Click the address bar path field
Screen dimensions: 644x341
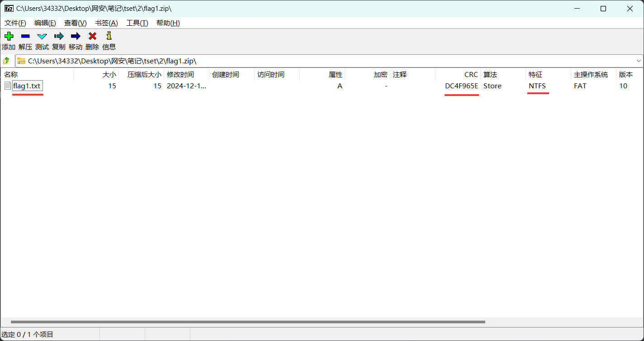[317, 61]
